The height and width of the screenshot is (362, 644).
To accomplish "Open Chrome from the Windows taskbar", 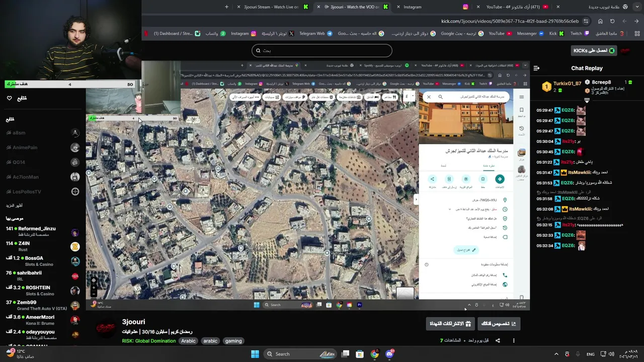I will (374, 354).
